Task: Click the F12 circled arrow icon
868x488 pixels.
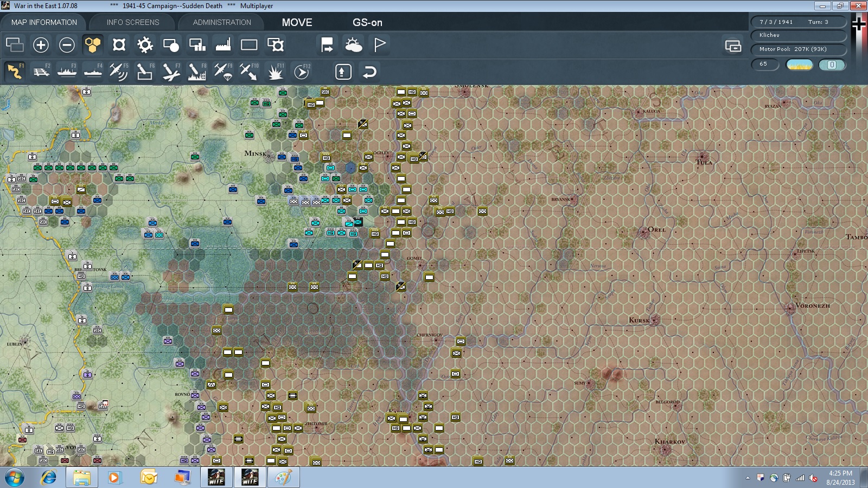Action: (301, 72)
